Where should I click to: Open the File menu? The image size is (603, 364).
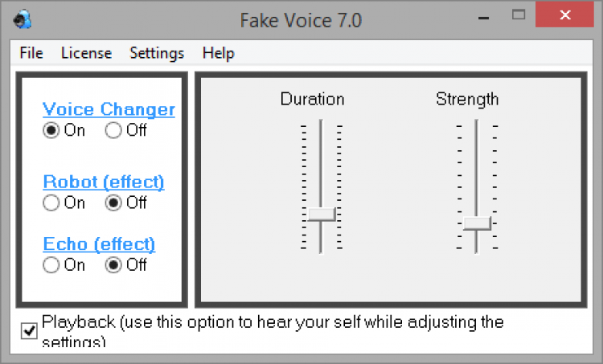click(x=31, y=53)
